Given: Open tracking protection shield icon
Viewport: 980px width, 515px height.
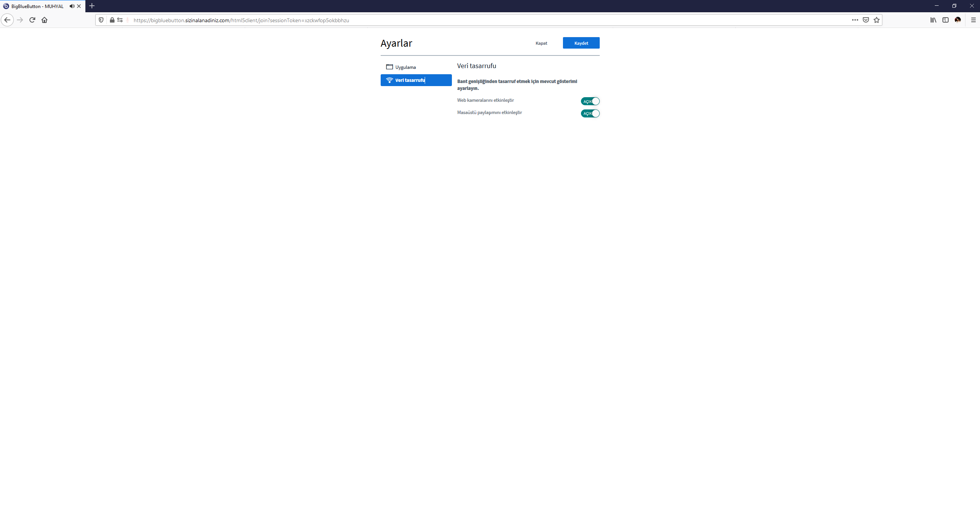Looking at the screenshot, I should point(101,20).
